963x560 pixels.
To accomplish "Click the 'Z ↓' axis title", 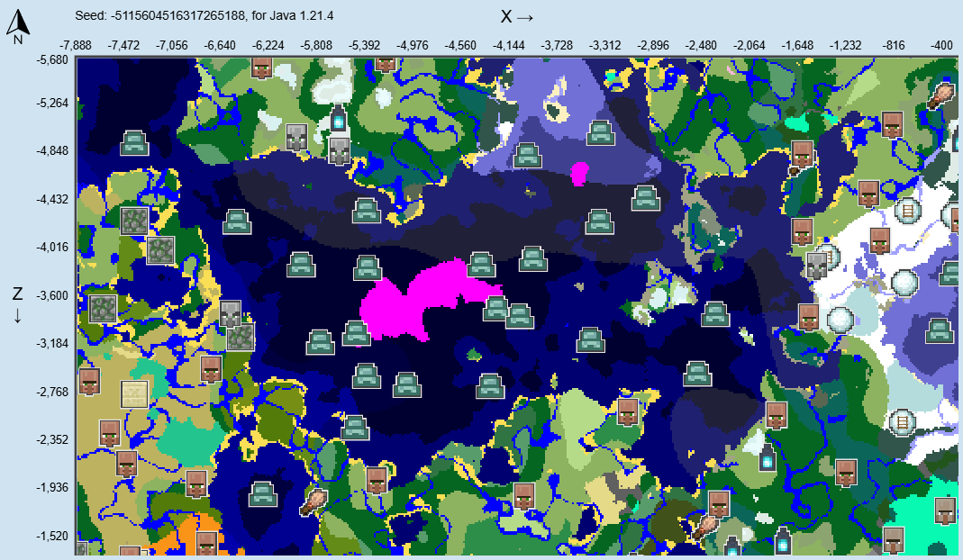I will (17, 305).
